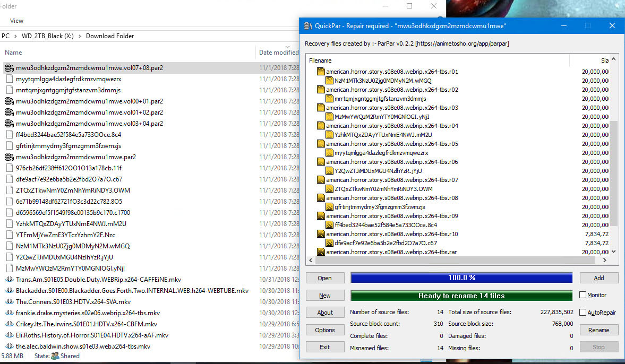Click the misnamed file icon for american.horror.story r01
Image resolution: width=625 pixels, height=364 pixels.
(320, 72)
